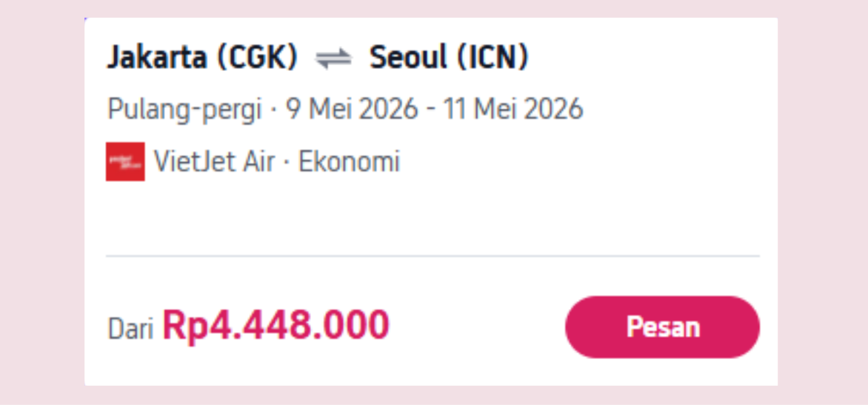
Task: Click the pink background left of card
Action: (x=41, y=201)
